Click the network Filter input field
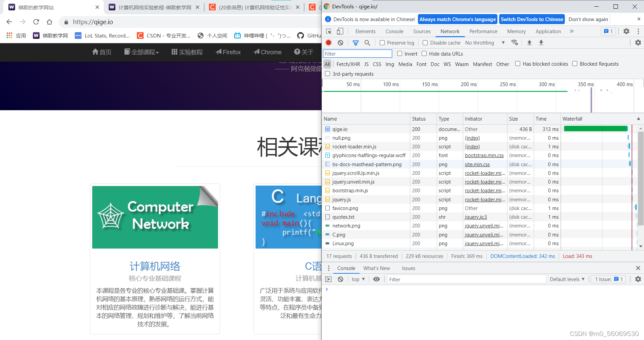The width and height of the screenshot is (644, 340). tap(357, 54)
